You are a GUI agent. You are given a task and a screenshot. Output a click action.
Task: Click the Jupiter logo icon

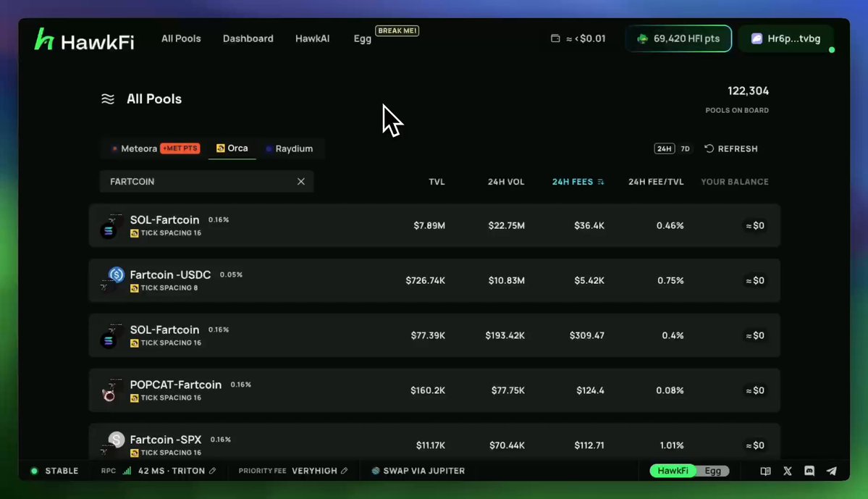375,471
